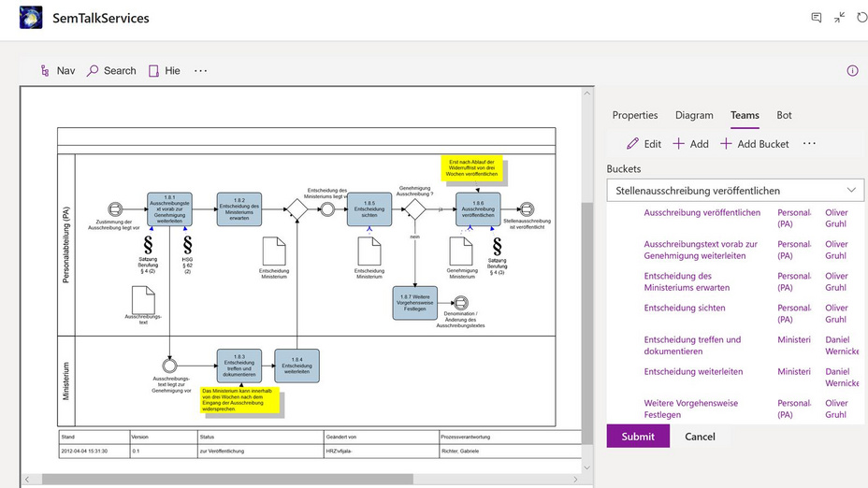Click the SemTalkServices app logo

(x=31, y=18)
